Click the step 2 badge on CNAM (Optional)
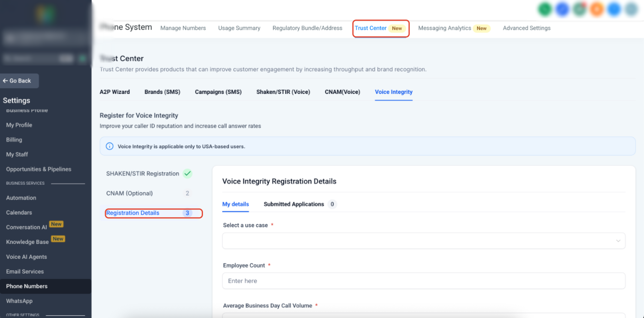This screenshot has width=644, height=318. [x=187, y=193]
